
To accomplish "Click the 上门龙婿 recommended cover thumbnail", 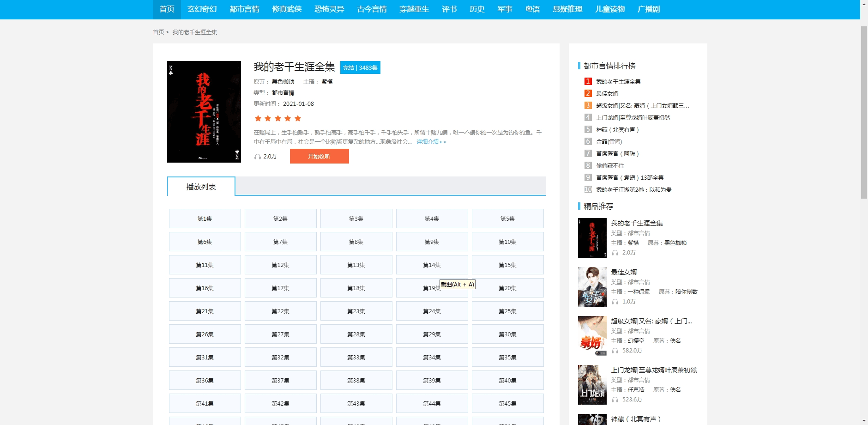I will pos(592,385).
